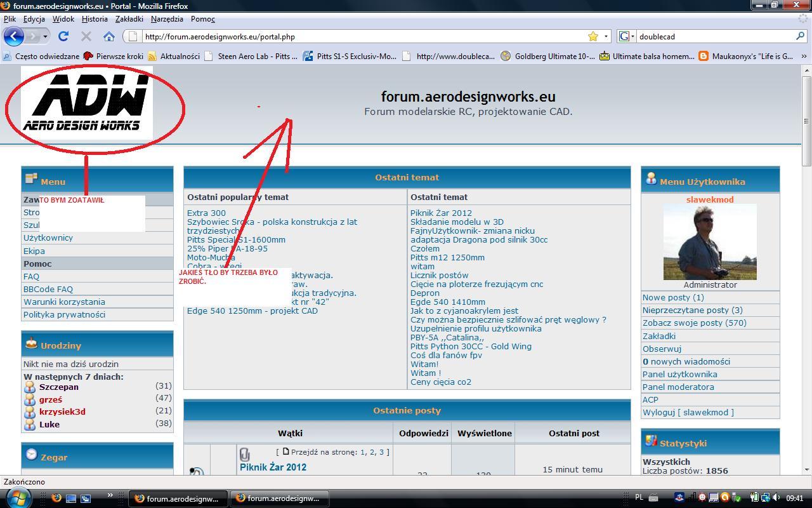812x508 pixels.
Task: Open the paperclip attachment icon by Piknik Żar 2012
Action: pos(244,454)
